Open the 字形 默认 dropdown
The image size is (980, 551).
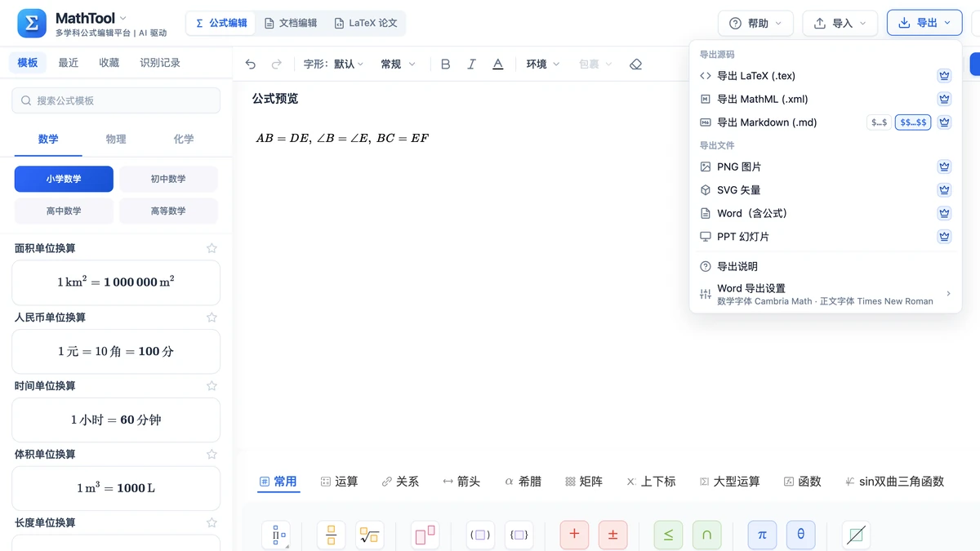pos(333,64)
